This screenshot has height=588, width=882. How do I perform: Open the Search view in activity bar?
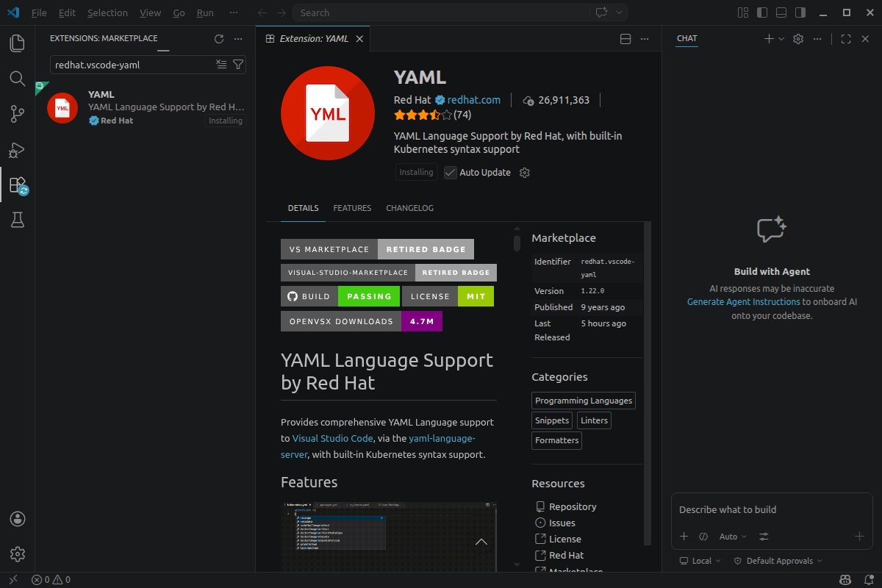click(x=18, y=79)
